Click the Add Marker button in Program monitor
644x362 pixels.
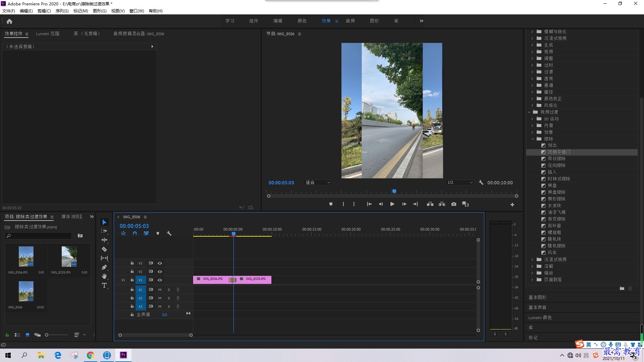(x=331, y=204)
